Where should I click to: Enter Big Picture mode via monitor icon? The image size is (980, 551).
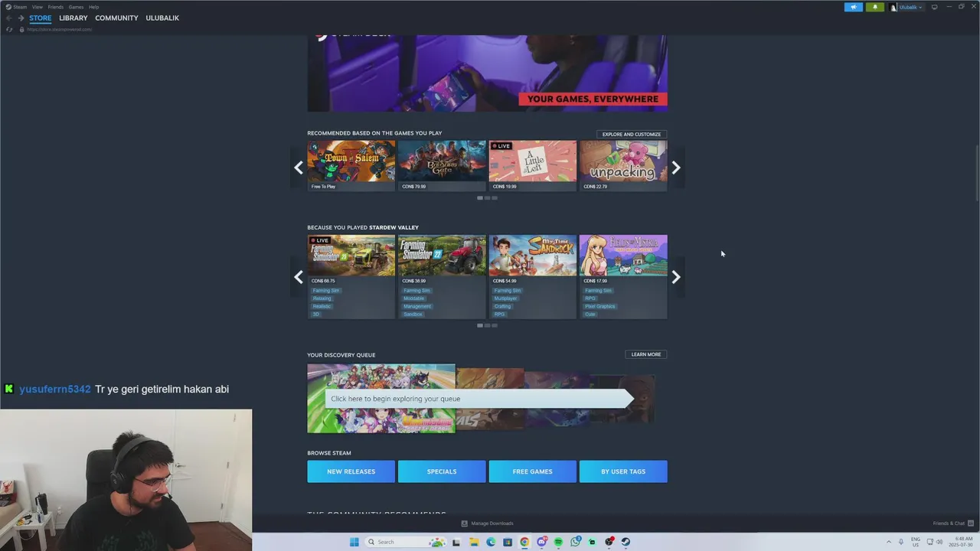point(934,7)
